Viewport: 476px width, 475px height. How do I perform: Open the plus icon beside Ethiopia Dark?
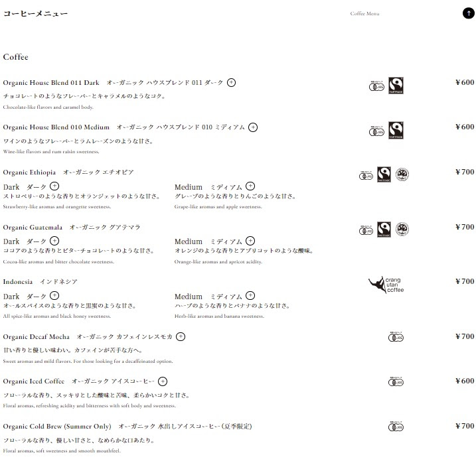pos(54,186)
